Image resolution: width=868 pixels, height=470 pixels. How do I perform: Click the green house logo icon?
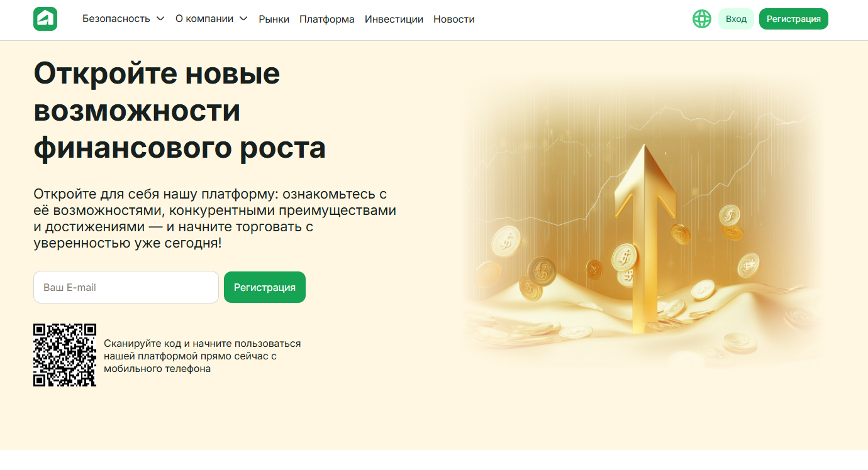(x=45, y=19)
